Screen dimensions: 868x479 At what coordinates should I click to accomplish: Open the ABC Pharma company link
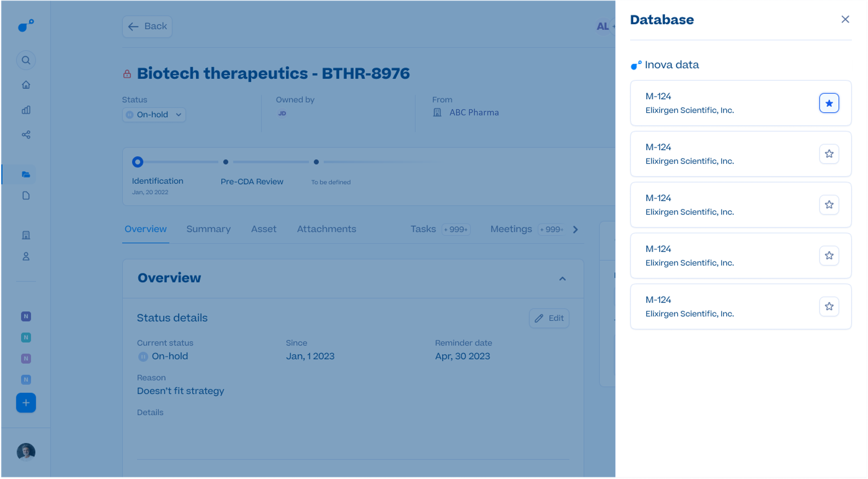pos(474,113)
